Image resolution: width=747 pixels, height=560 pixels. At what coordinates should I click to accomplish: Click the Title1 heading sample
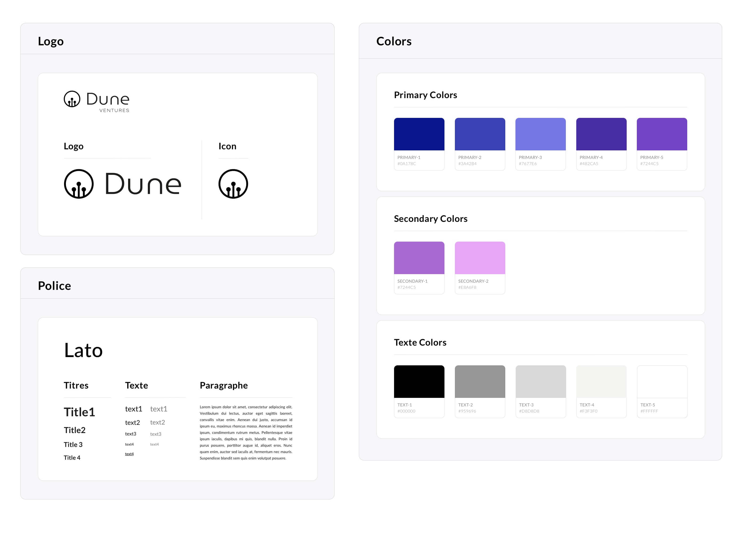click(79, 412)
